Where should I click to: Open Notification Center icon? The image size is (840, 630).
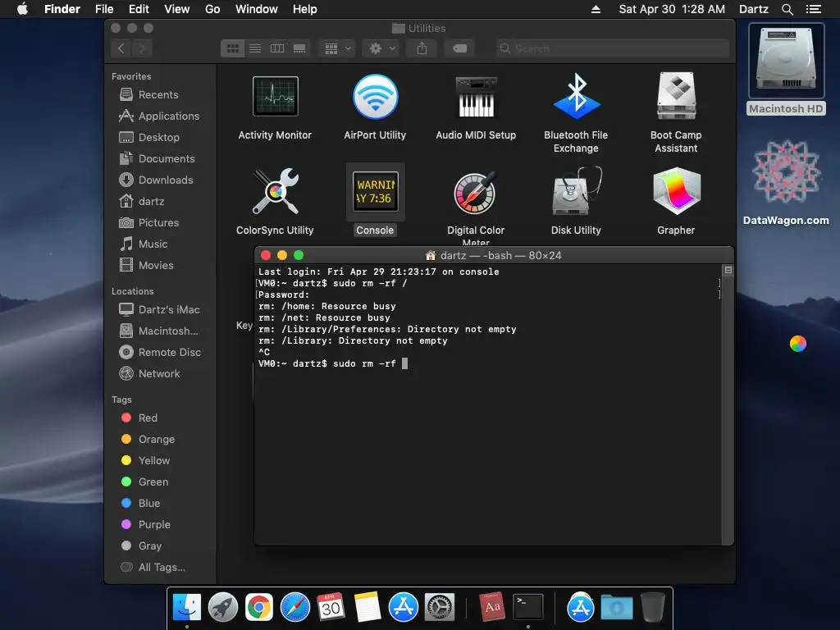click(x=813, y=9)
